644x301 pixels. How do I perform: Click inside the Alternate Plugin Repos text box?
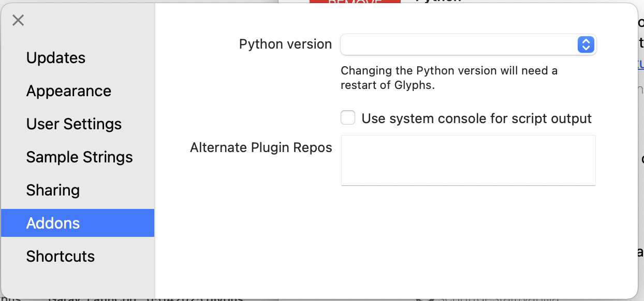tap(468, 160)
